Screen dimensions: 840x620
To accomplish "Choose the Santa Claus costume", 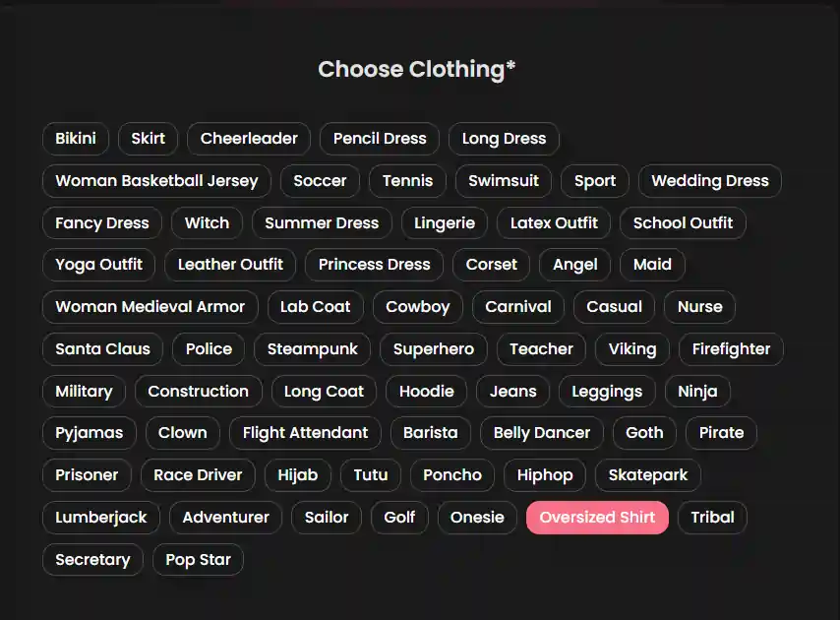I will (x=101, y=349).
